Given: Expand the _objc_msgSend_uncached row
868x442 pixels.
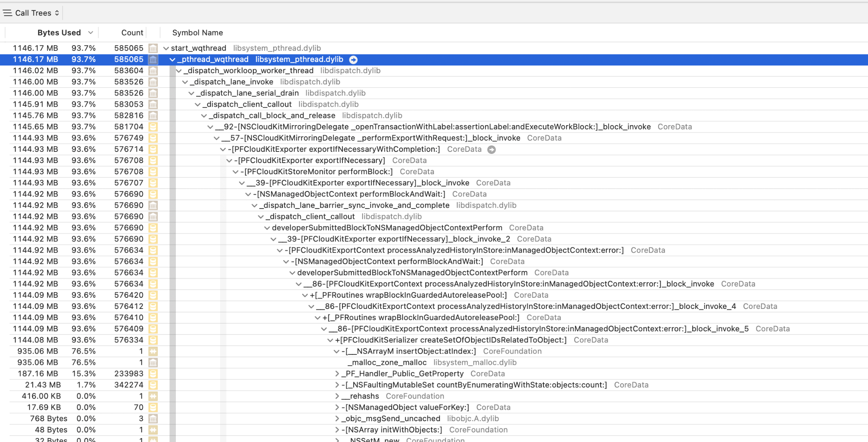Looking at the screenshot, I should (x=337, y=418).
